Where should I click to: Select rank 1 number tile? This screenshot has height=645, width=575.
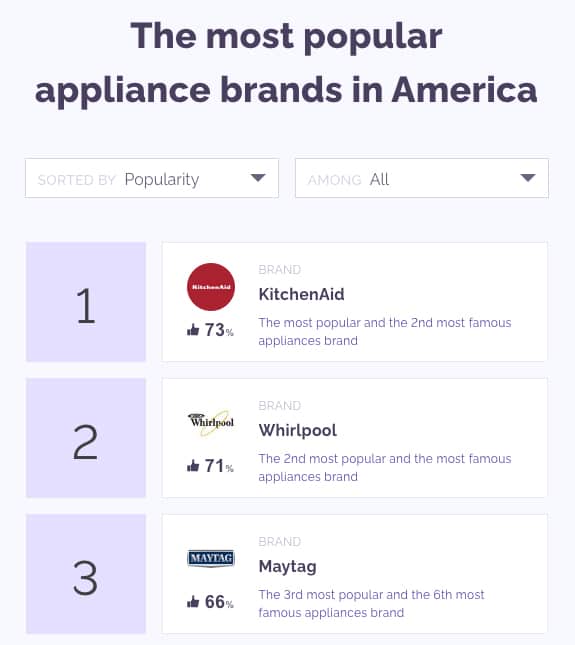click(86, 302)
